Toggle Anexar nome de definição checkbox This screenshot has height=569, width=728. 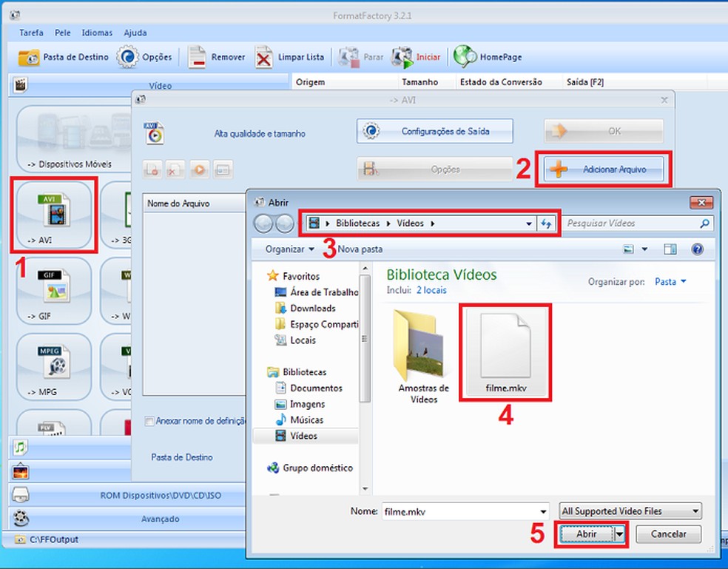pyautogui.click(x=149, y=421)
